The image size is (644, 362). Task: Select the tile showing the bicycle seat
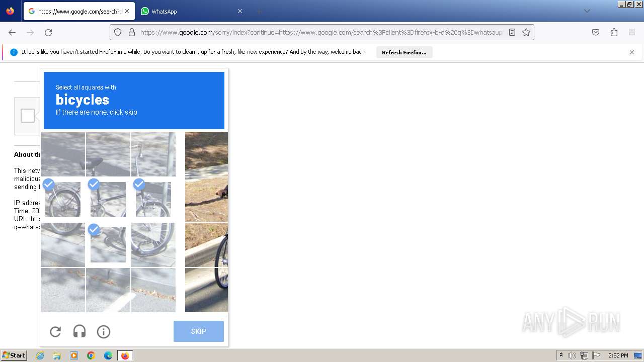(108, 154)
